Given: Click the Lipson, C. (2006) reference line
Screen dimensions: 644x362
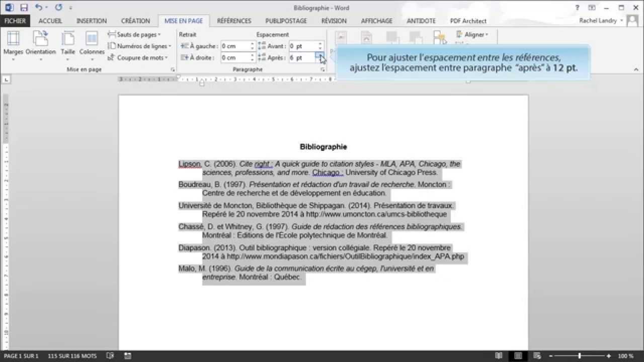Looking at the screenshot, I should pos(319,164).
